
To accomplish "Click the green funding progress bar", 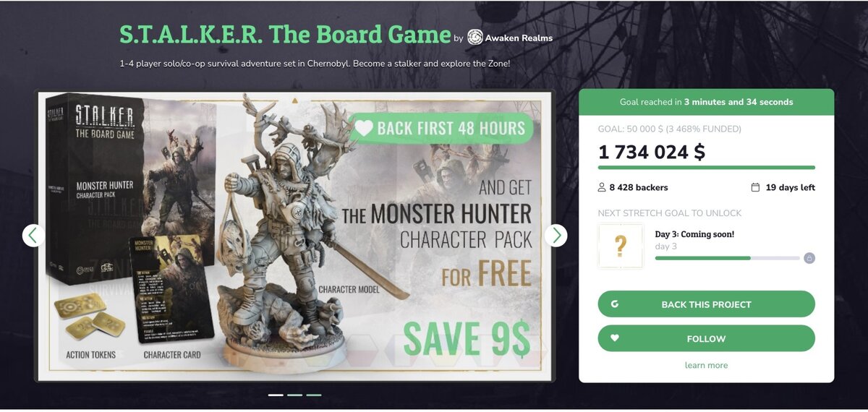I will [706, 168].
